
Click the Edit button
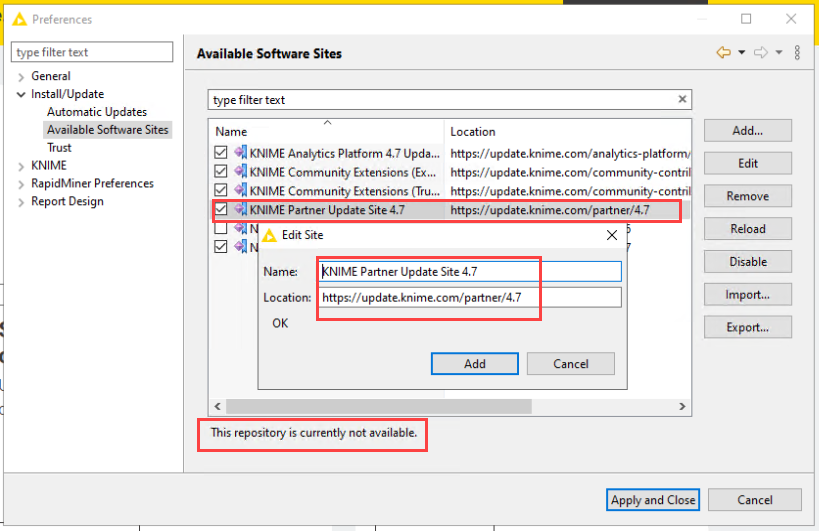coord(747,163)
